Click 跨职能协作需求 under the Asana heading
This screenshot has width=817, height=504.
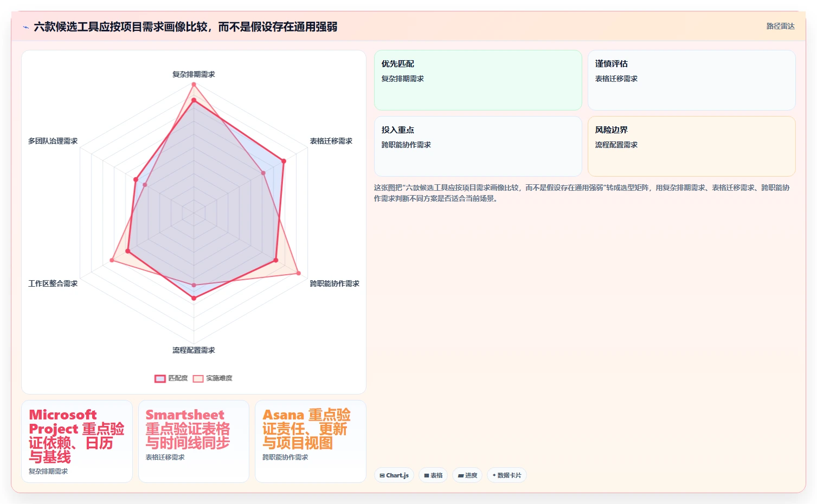[x=285, y=457]
